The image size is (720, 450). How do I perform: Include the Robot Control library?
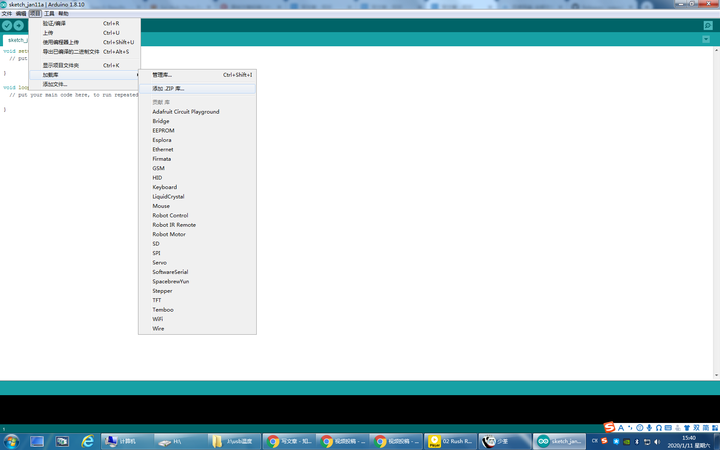click(197, 215)
